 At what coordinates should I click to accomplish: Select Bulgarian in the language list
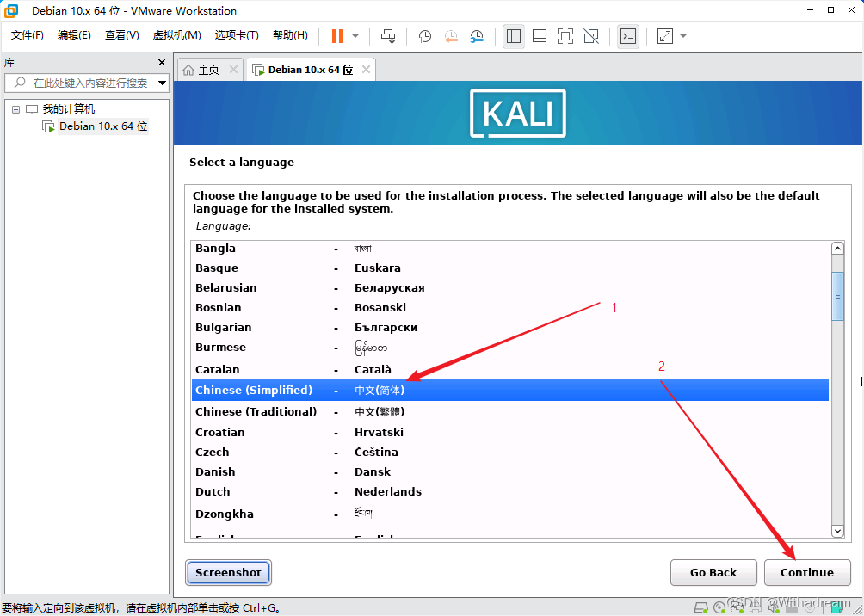tap(509, 328)
